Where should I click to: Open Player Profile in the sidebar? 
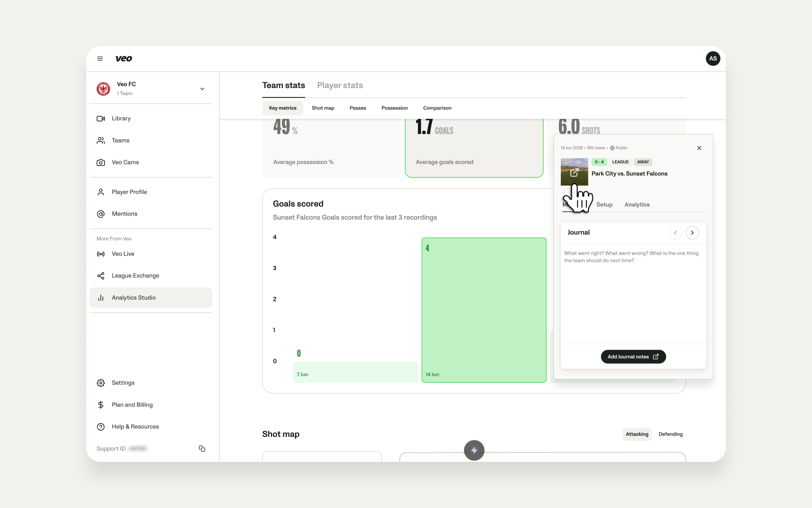(x=151, y=192)
